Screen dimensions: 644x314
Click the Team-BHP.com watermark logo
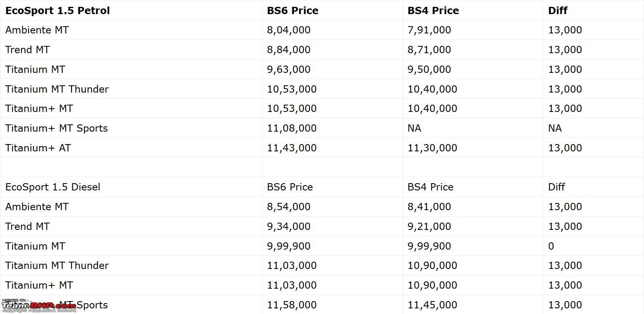coord(39,306)
